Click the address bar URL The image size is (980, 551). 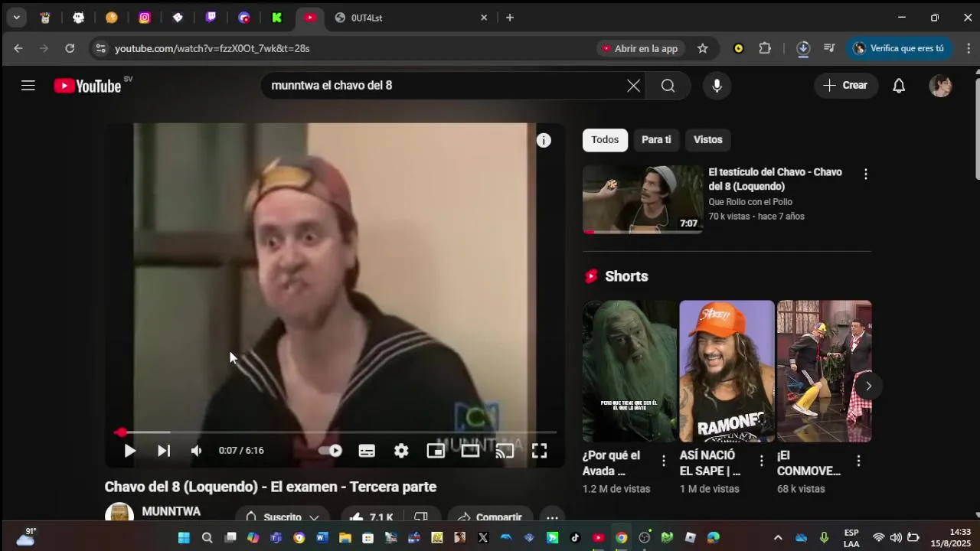click(213, 48)
